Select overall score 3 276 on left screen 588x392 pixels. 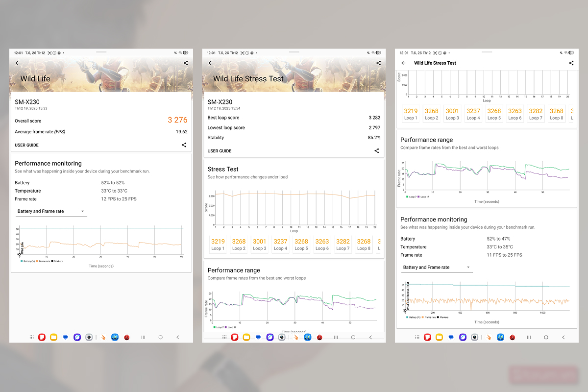coord(177,120)
